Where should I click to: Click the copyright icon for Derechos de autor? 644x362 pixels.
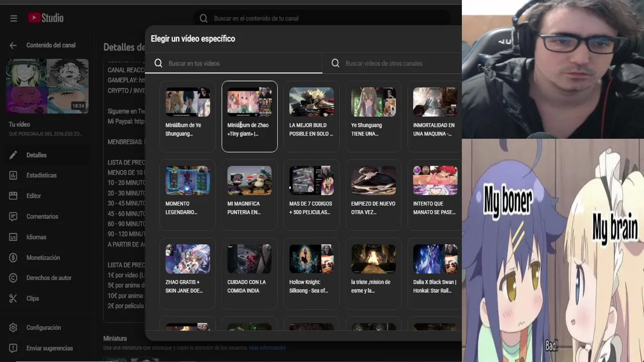click(x=14, y=278)
